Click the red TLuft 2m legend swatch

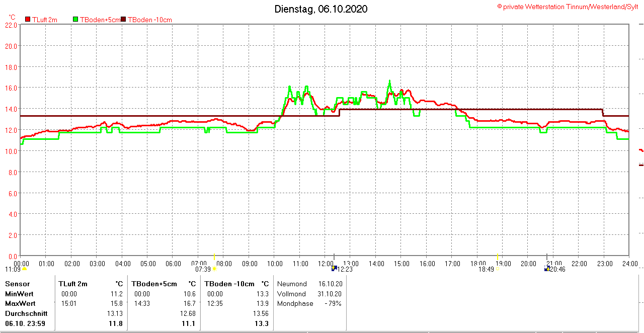(x=28, y=20)
